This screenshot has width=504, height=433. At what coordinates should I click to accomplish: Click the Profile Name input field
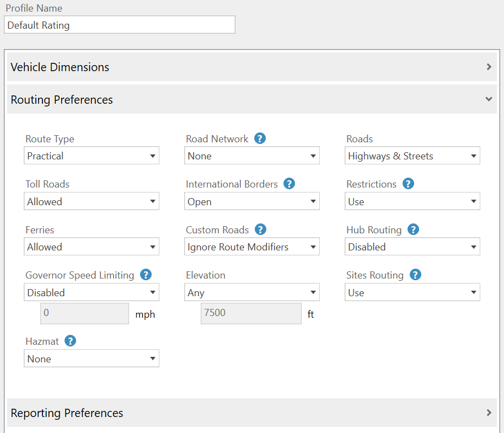click(x=120, y=25)
